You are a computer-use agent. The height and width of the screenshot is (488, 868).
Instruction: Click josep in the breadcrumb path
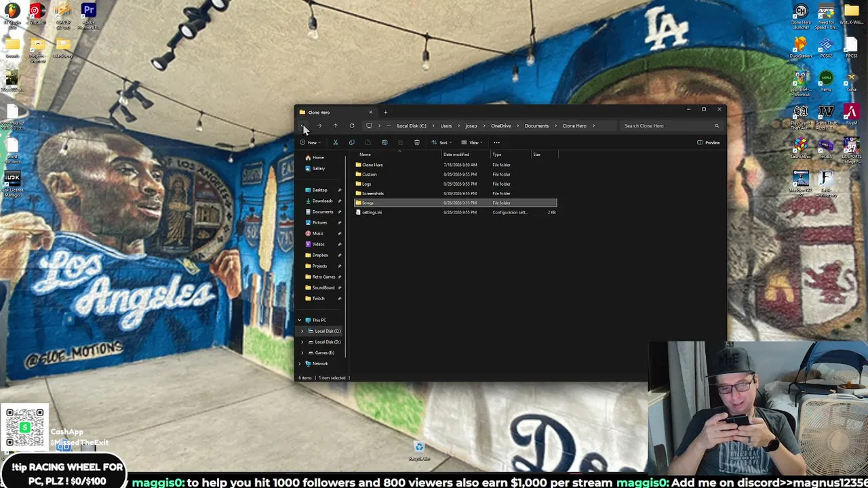471,125
